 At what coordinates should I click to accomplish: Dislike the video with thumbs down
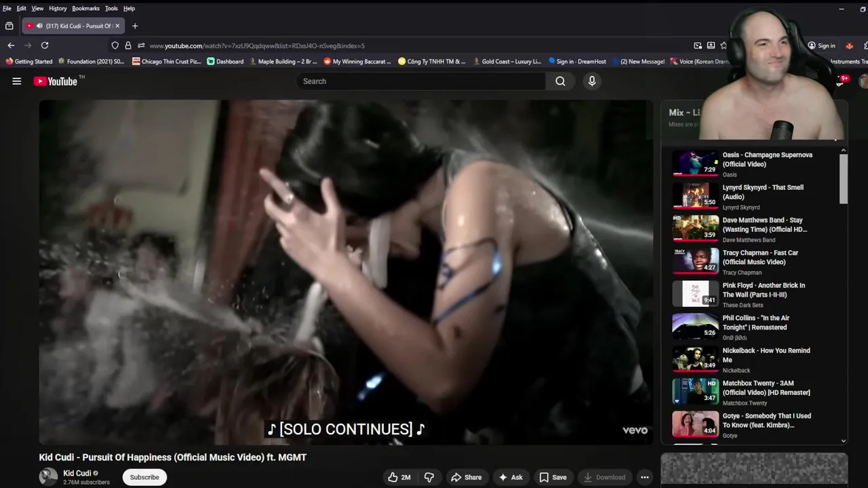tap(429, 477)
